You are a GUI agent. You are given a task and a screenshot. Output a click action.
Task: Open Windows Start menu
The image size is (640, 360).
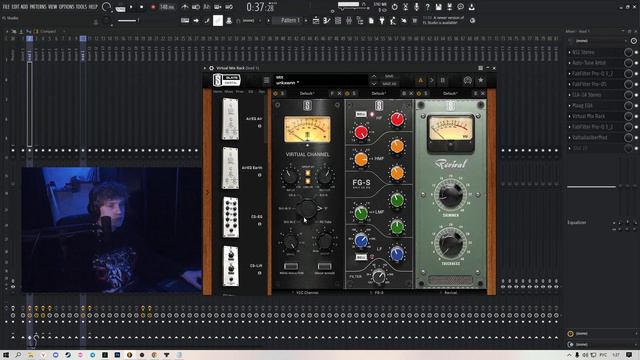tap(6, 355)
